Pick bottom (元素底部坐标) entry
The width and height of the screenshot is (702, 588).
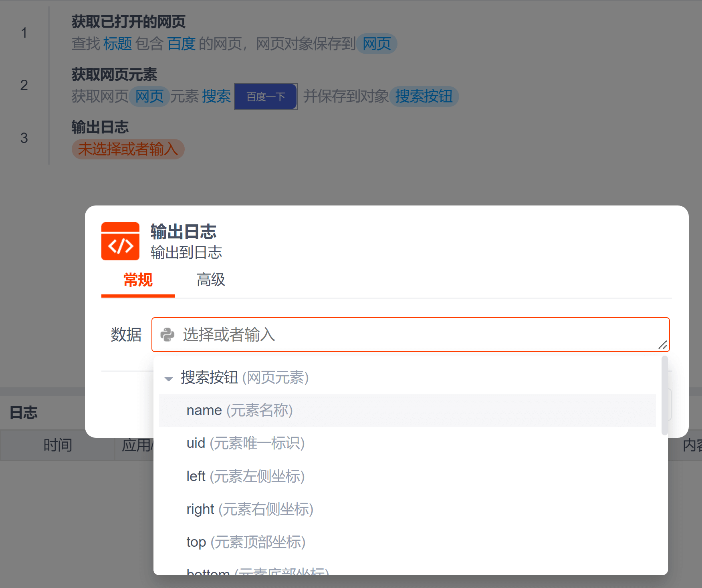point(257,571)
